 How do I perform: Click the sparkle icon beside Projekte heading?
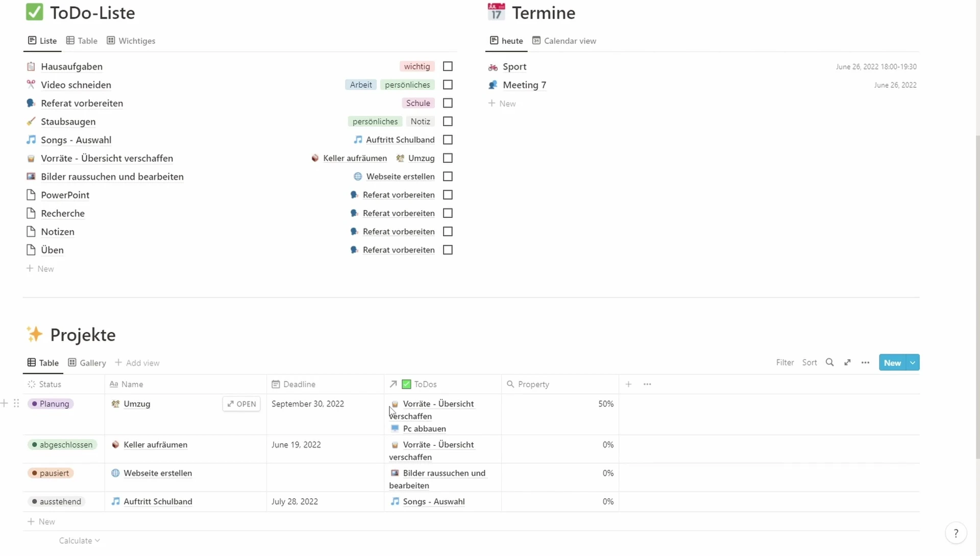[35, 334]
